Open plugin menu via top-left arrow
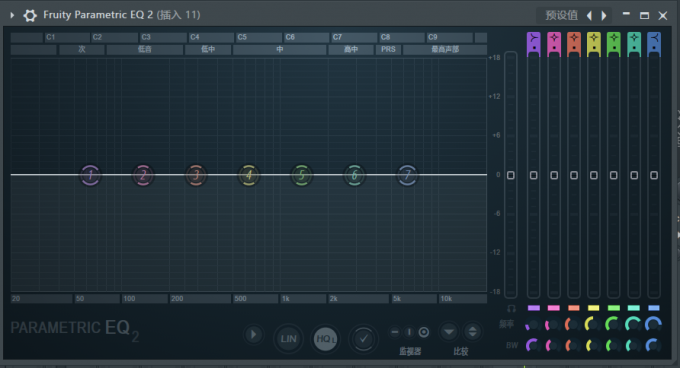This screenshot has width=680, height=368. (x=12, y=15)
